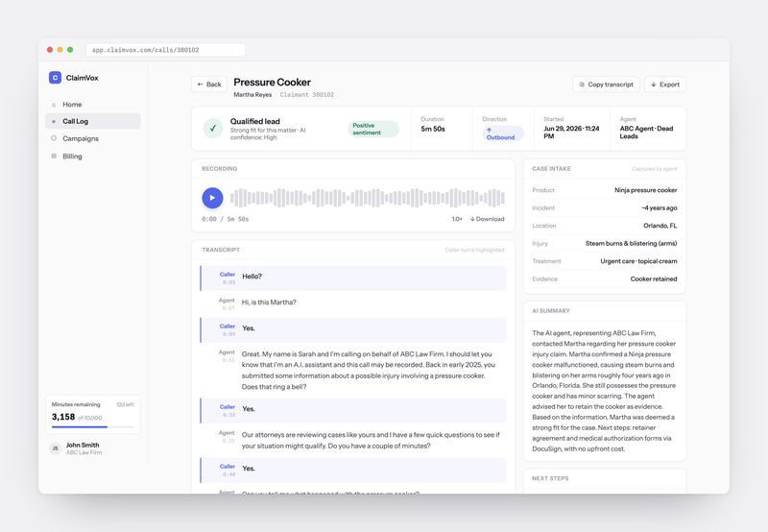Select the 3,158 minutes remaining value
This screenshot has height=532, width=768.
coord(63,417)
